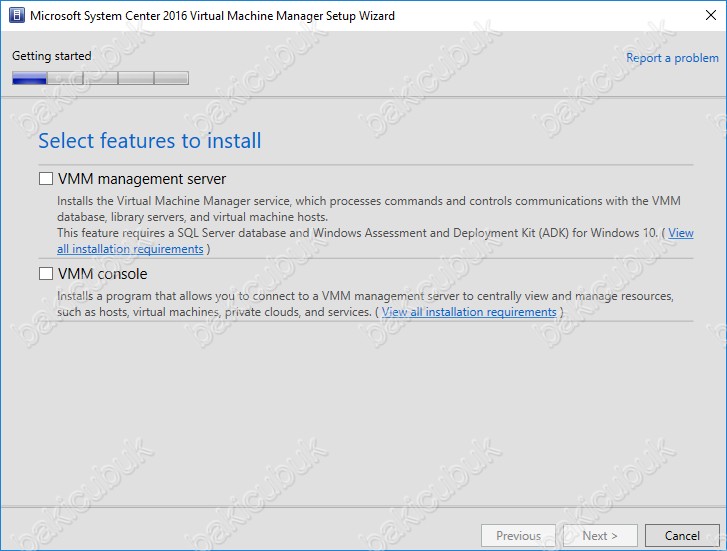The height and width of the screenshot is (551, 727).
Task: Enable the VMM management server checkbox
Action: (x=46, y=179)
